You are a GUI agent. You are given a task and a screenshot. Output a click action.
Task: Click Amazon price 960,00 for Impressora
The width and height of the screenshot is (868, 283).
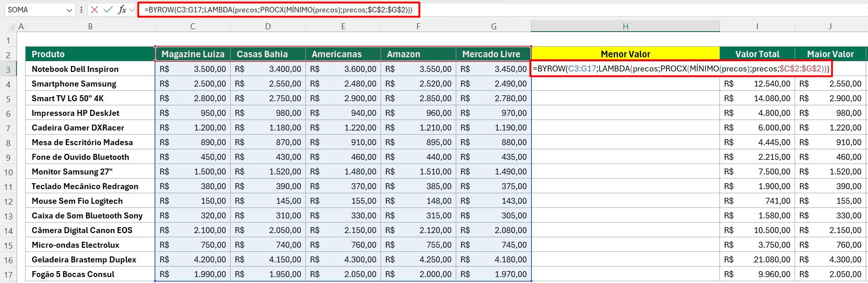pos(418,113)
